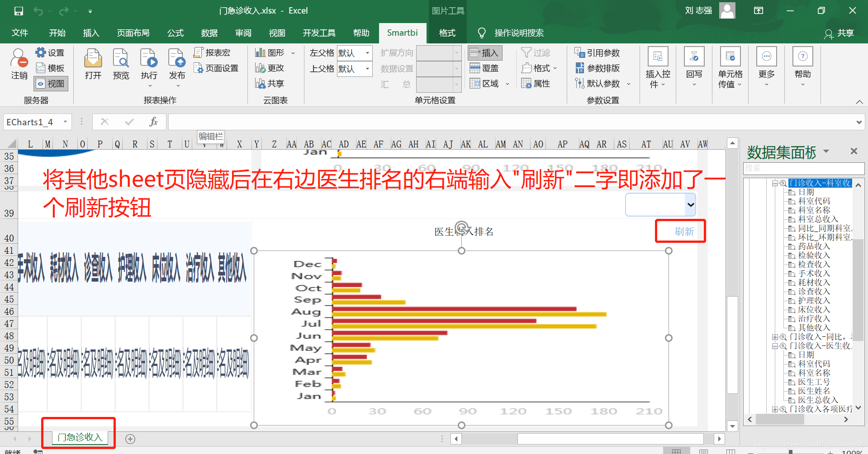Collapse the 门诊收入-科室收 tree node
This screenshot has height=454, width=868.
tap(775, 183)
